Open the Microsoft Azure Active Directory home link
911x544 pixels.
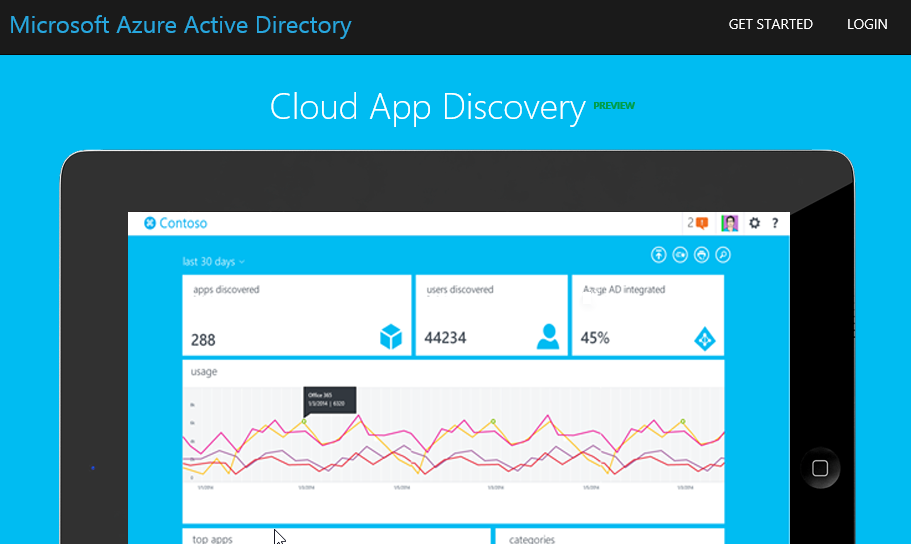(x=181, y=26)
